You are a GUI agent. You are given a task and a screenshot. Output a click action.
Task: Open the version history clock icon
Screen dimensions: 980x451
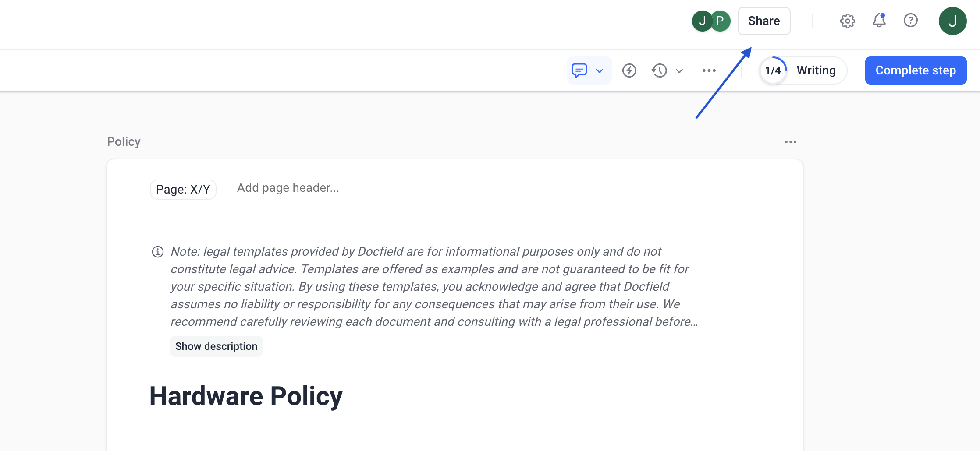click(x=659, y=70)
